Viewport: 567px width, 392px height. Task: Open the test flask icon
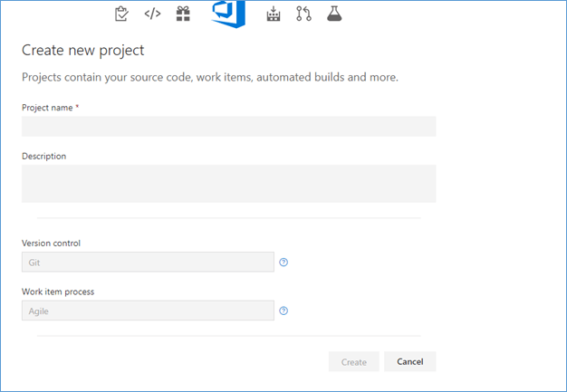(334, 14)
